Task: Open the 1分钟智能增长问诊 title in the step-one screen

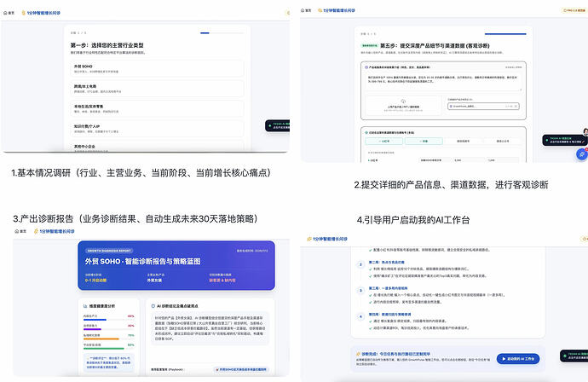Action: coord(43,13)
